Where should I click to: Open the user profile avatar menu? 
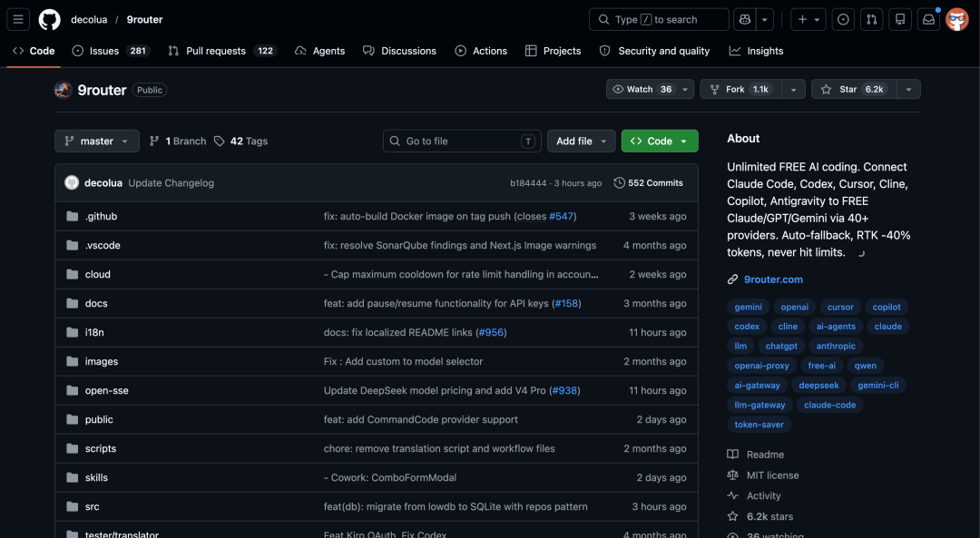(957, 19)
